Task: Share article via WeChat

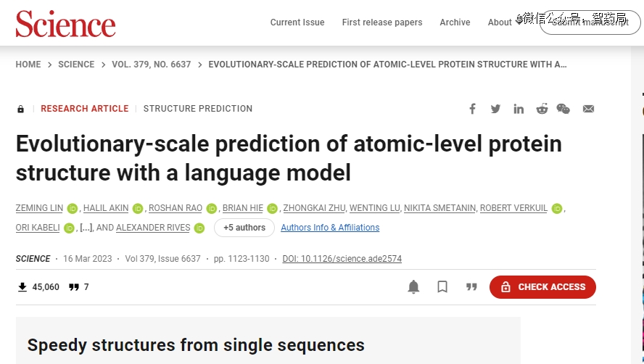Action: (563, 109)
